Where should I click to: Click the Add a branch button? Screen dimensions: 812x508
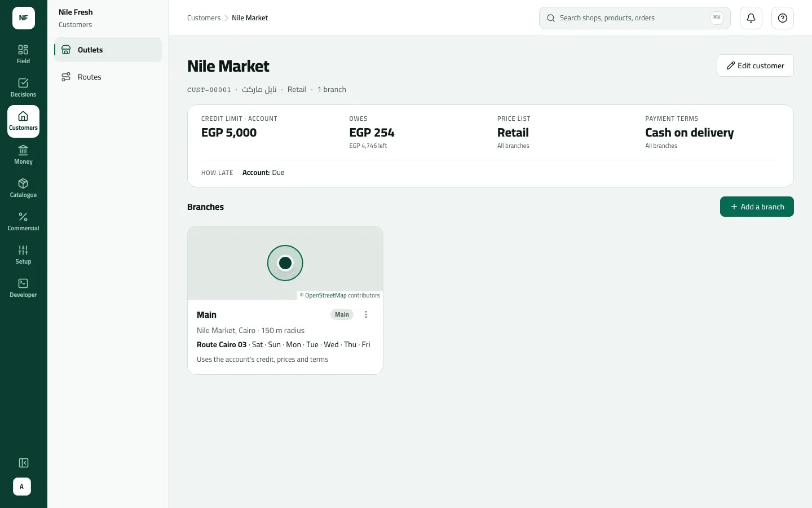[757, 207]
